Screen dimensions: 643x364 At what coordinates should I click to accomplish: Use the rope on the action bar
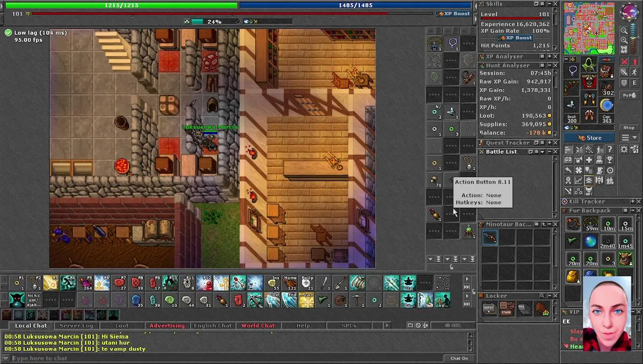[x=340, y=300]
